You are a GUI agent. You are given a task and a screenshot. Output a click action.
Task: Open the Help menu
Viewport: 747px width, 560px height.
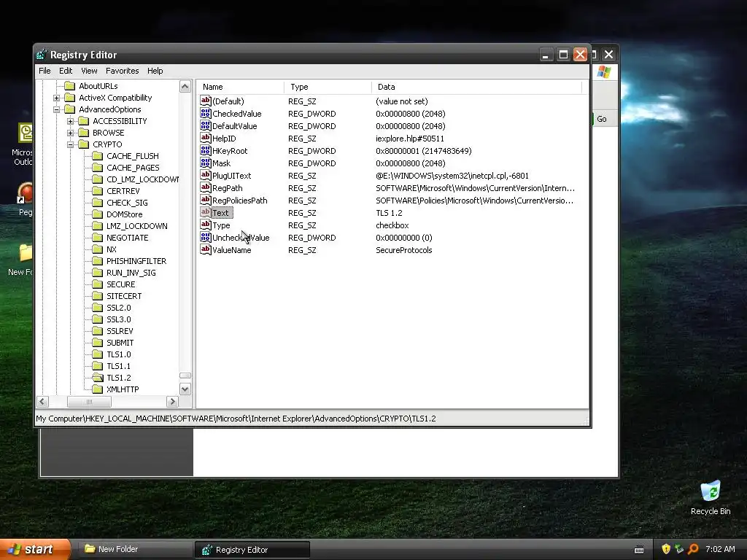click(x=155, y=71)
